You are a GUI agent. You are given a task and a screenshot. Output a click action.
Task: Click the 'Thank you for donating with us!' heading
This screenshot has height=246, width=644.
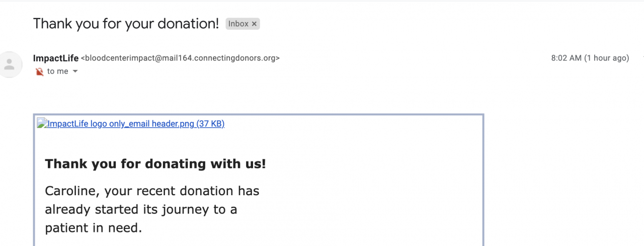(x=155, y=163)
